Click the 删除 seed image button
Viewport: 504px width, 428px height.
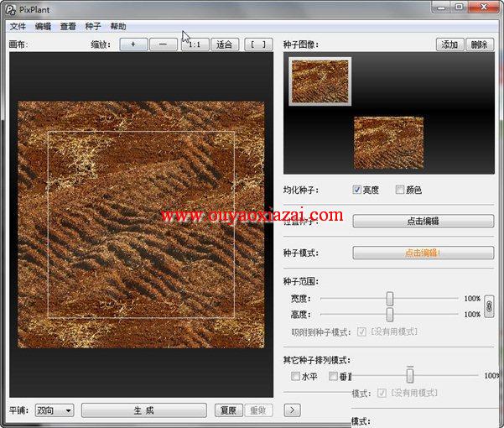click(480, 44)
